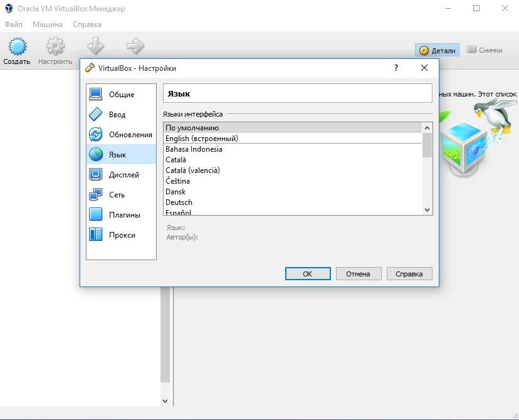Select English (встроенный) language

coord(293,139)
